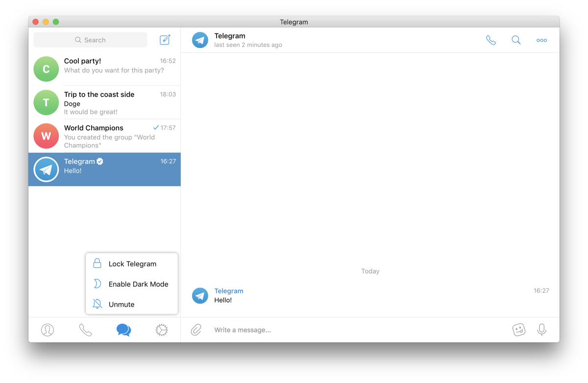Viewport: 588px width, 383px height.
Task: Open the Contacts tab
Action: pyautogui.click(x=48, y=330)
